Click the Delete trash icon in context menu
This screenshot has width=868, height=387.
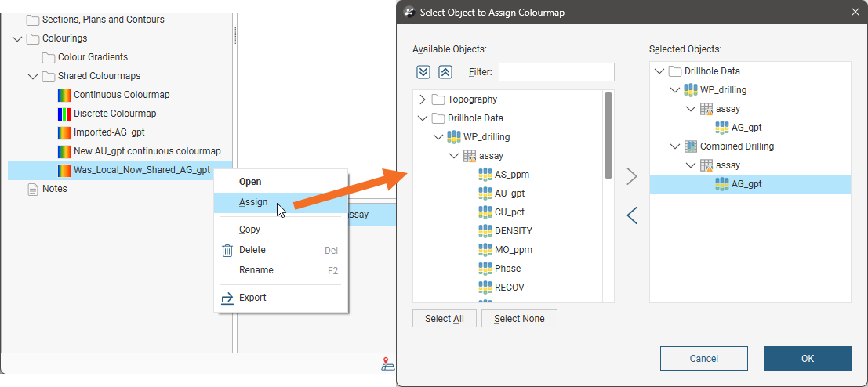(x=227, y=251)
